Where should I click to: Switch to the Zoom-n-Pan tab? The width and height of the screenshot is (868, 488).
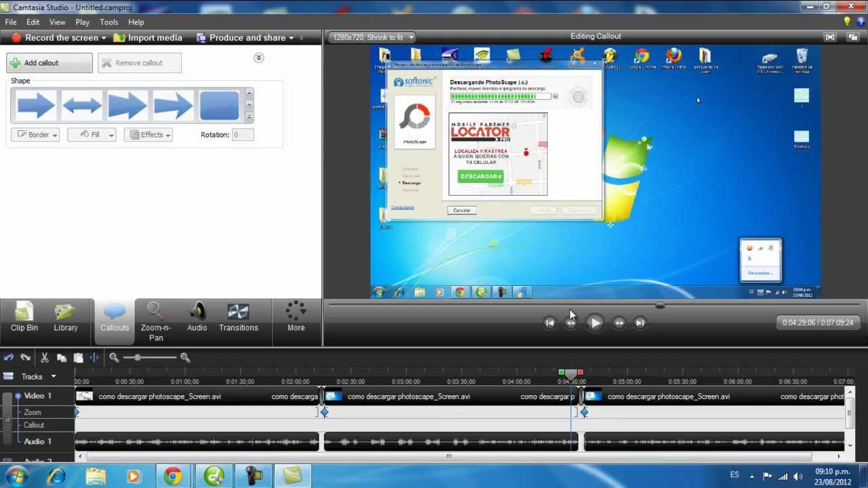pos(156,322)
